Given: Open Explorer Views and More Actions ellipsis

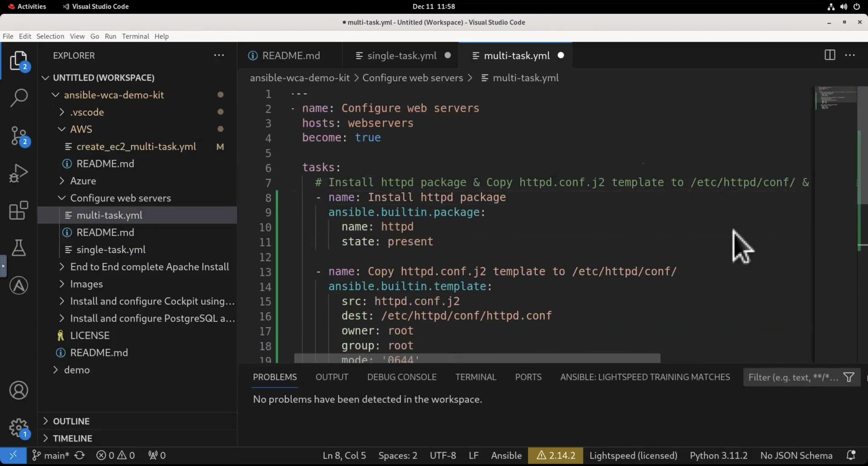Looking at the screenshot, I should 219,55.
